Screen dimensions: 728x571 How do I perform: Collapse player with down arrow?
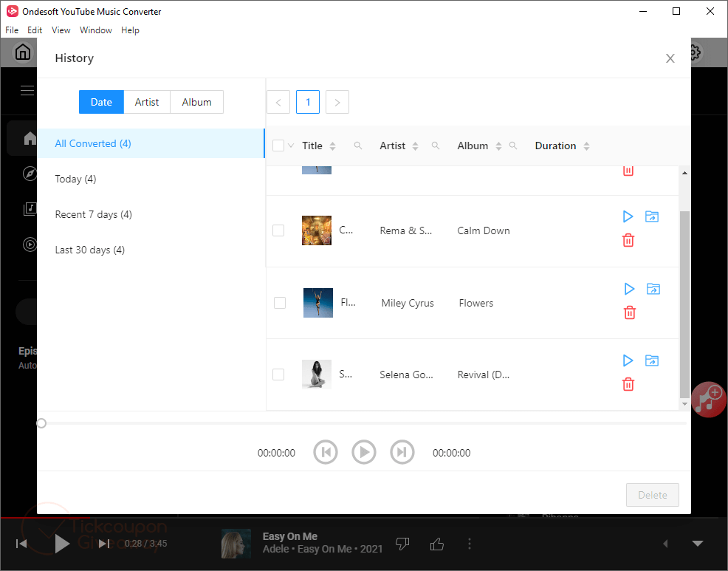click(x=697, y=543)
